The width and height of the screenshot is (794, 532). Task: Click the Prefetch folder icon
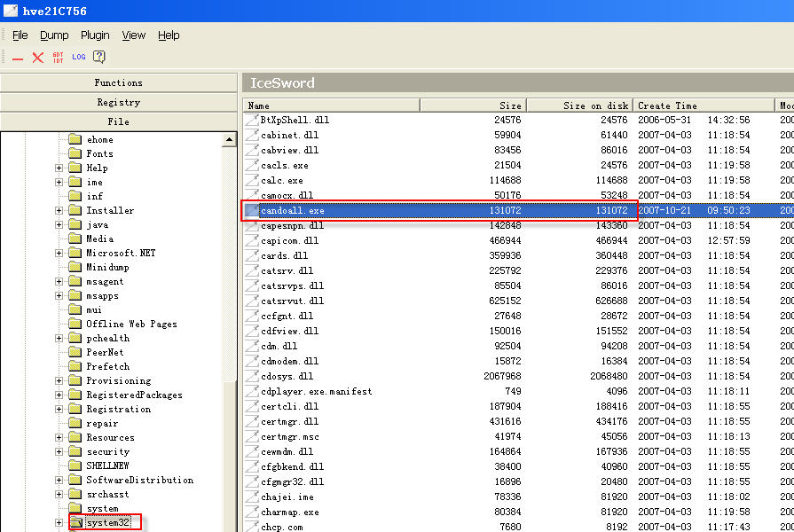75,367
